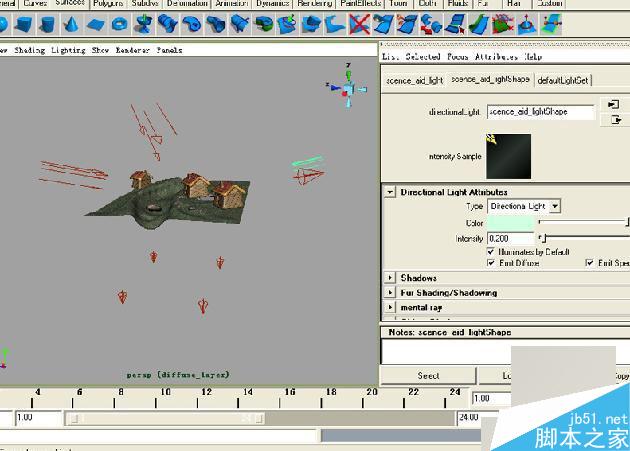Click the shelf icon with the red X

click(x=359, y=24)
